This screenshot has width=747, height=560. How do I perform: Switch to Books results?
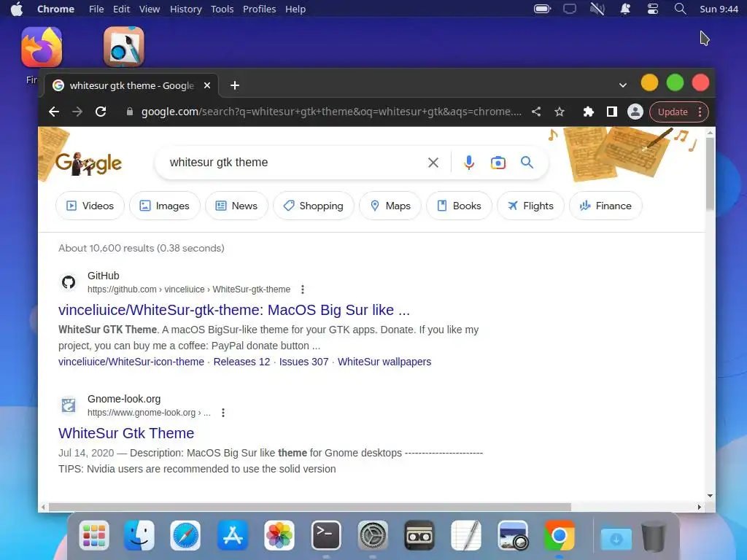tap(460, 206)
